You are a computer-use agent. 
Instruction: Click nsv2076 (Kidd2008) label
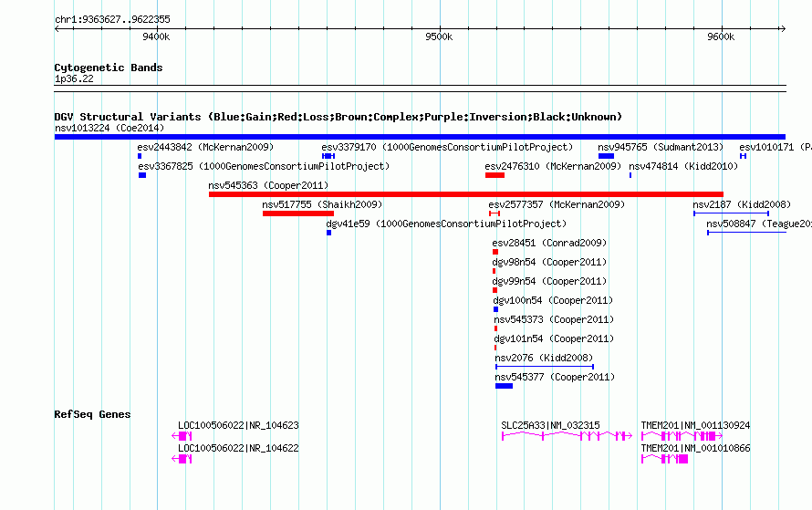point(545,358)
